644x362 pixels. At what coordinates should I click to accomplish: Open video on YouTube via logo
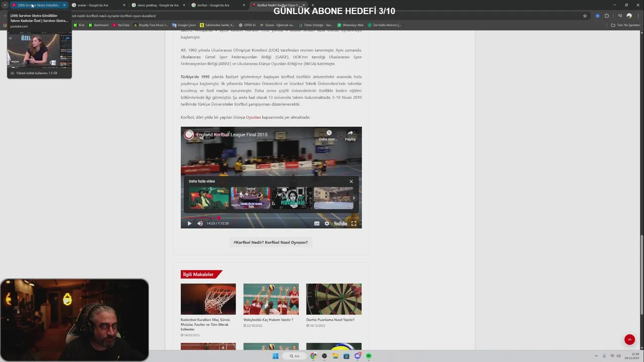tap(341, 224)
